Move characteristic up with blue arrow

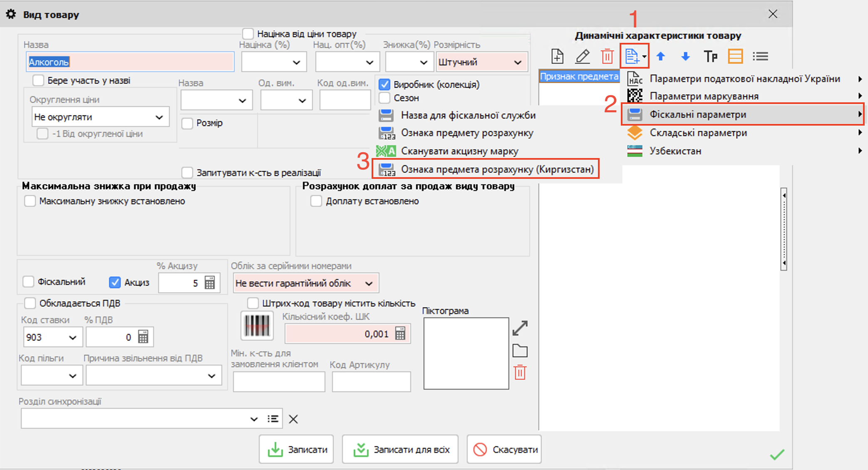[x=660, y=56]
